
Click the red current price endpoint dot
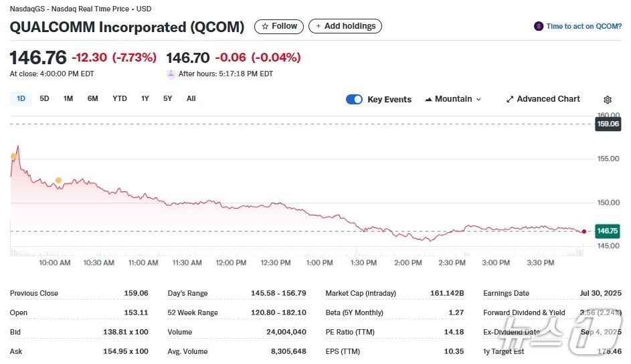[584, 232]
